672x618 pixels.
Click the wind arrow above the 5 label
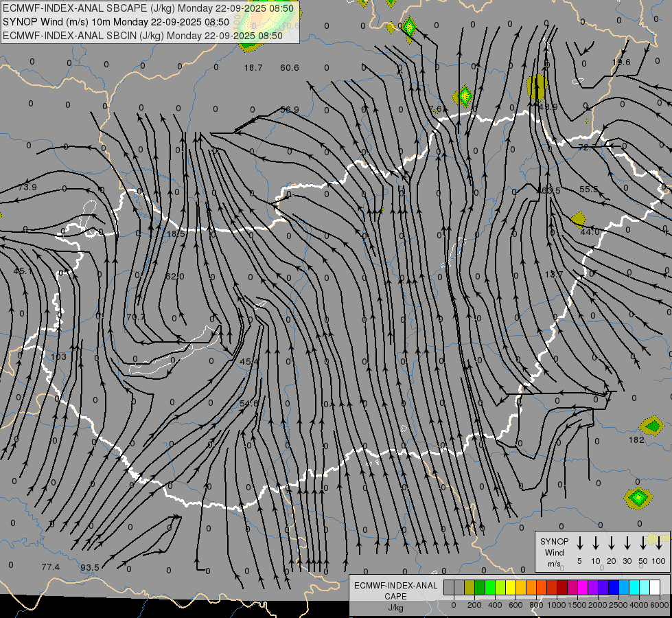point(579,543)
